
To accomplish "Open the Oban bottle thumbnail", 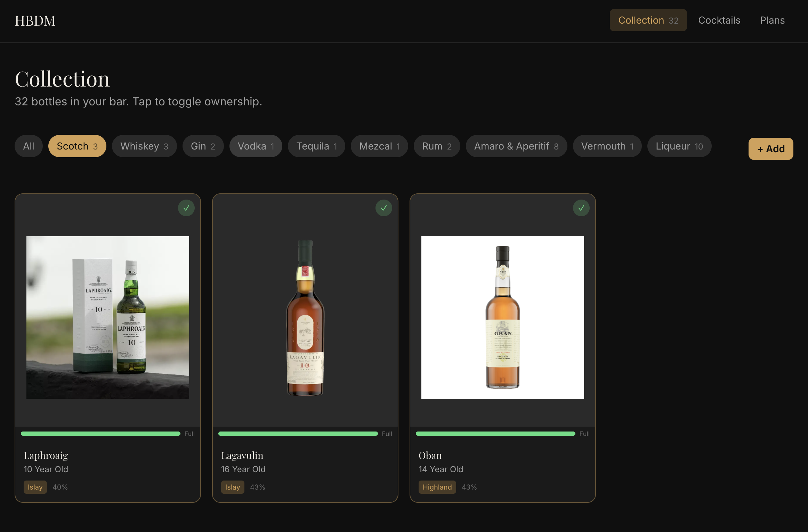I will 502,317.
